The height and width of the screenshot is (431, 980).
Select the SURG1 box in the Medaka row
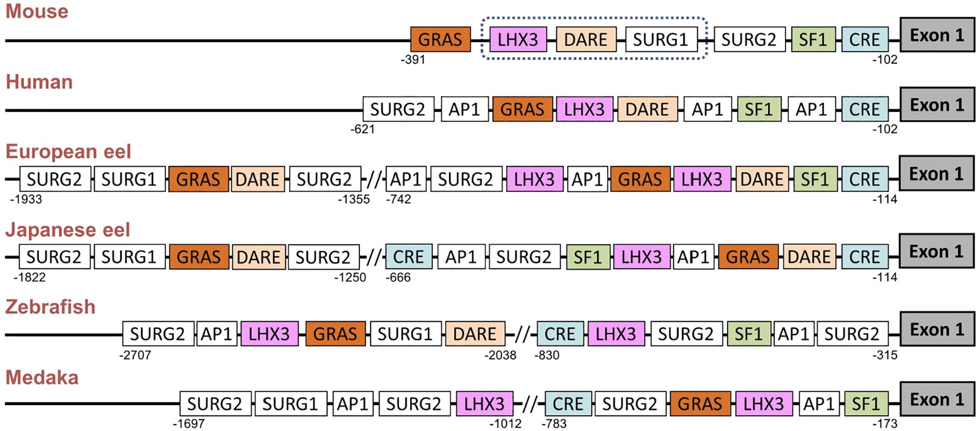click(x=290, y=404)
